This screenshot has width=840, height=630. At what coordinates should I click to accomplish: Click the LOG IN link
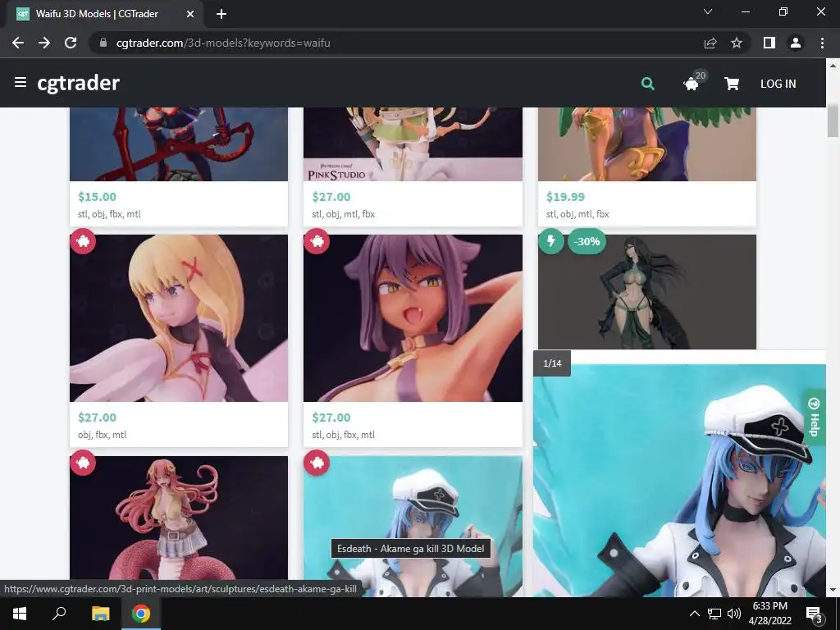coord(778,84)
